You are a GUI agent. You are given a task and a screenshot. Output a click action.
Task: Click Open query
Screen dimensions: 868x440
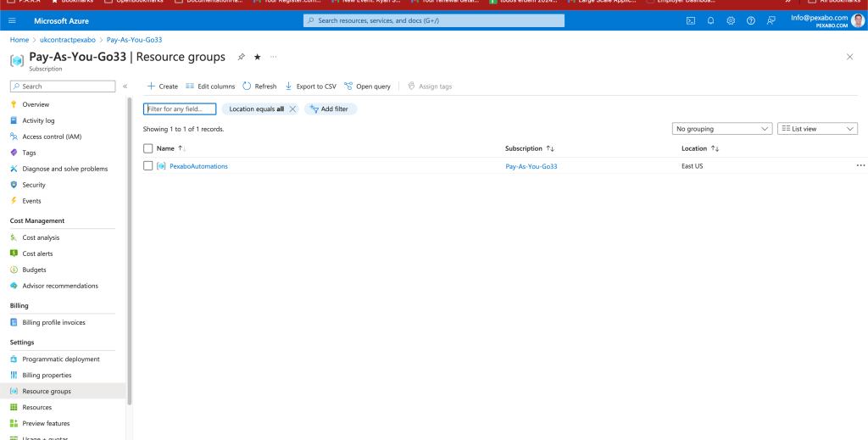(367, 86)
